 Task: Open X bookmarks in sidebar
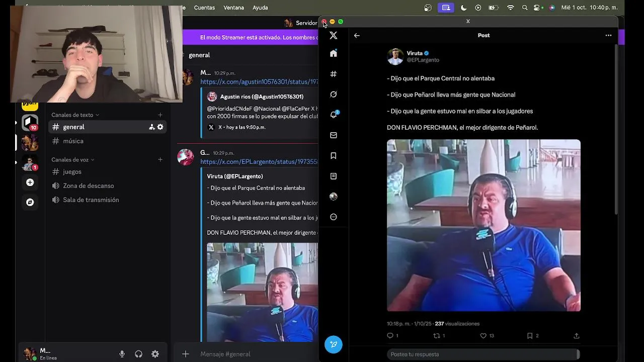click(x=333, y=156)
